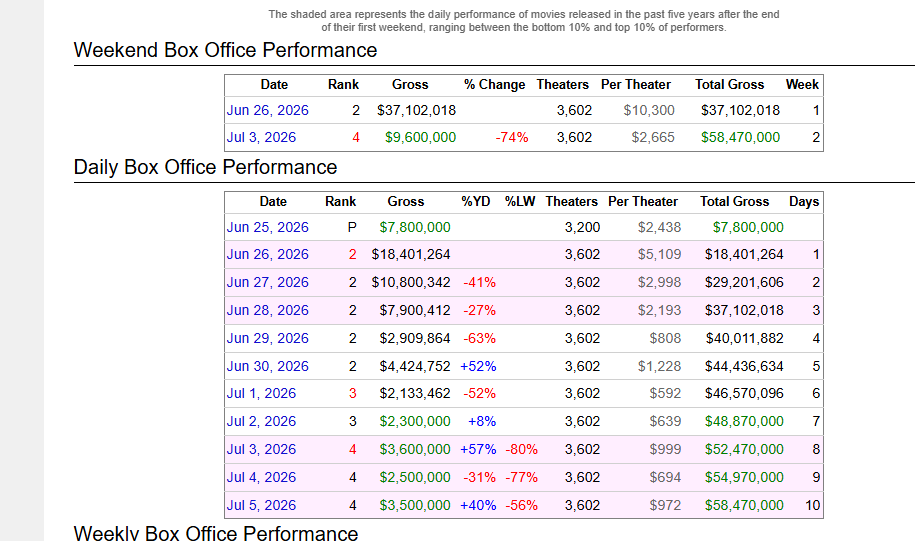The width and height of the screenshot is (915, 541).
Task: Select the $46,570,096 total gross value
Action: point(744,393)
